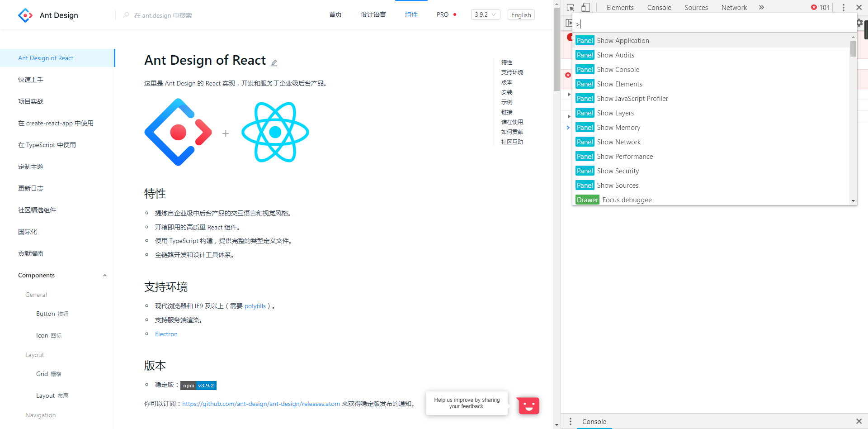The height and width of the screenshot is (429, 868).
Task: Switch language with English button
Action: pyautogui.click(x=521, y=15)
